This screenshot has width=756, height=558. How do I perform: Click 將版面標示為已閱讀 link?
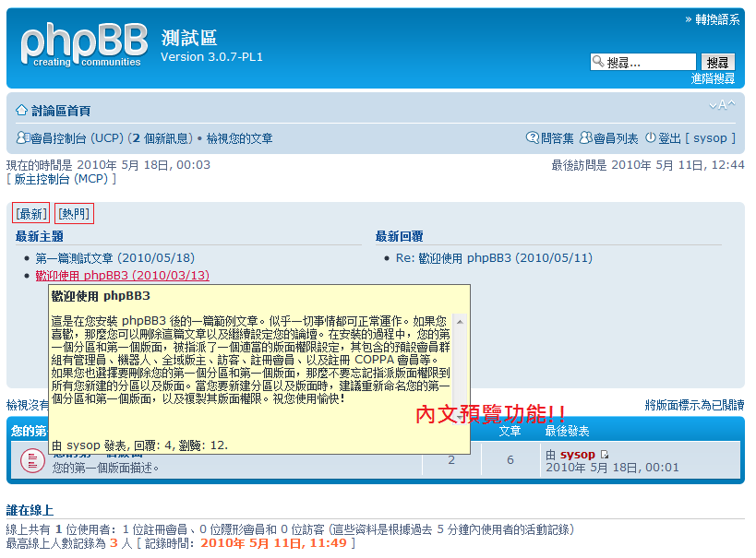click(x=694, y=405)
